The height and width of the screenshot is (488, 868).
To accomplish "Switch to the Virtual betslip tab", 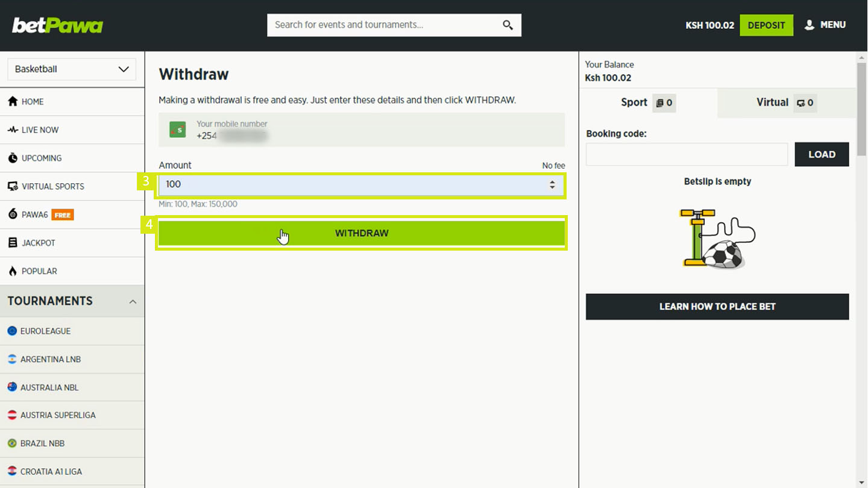I will (x=787, y=103).
